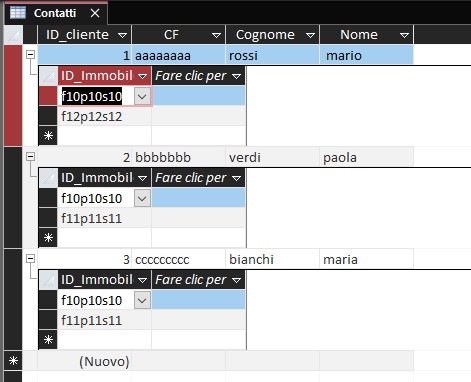Open f10p10s10 combo box under bianchi
The image size is (471, 382).
(142, 301)
